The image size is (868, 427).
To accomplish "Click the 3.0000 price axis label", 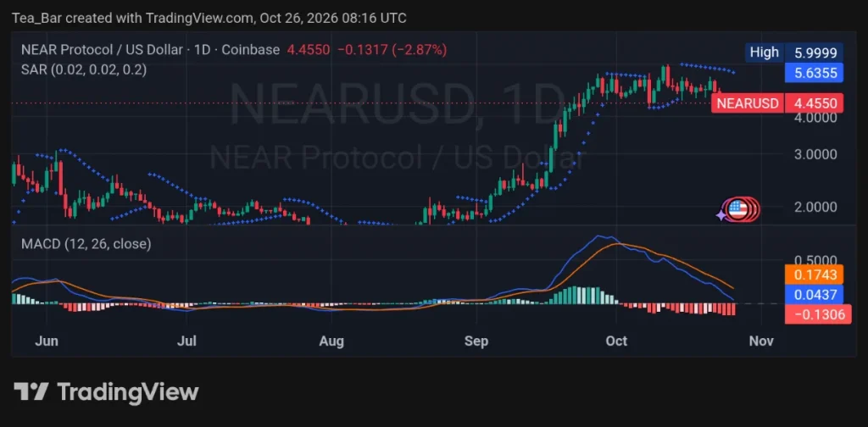I will 816,153.
